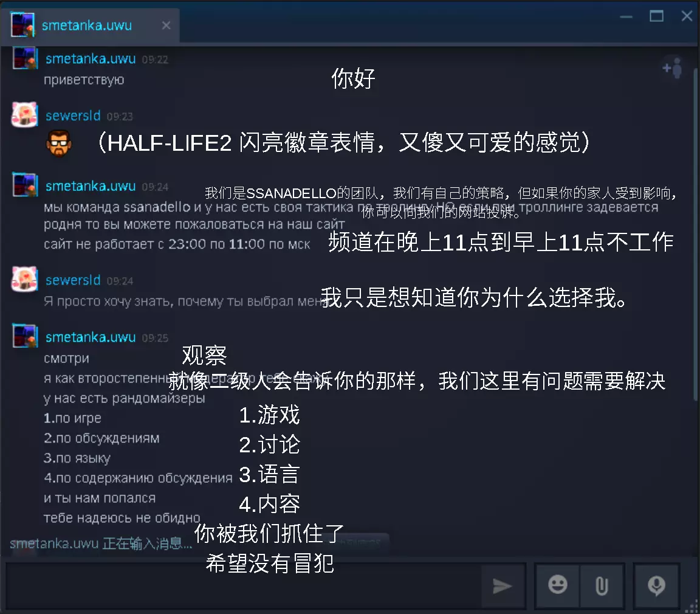This screenshot has height=614, width=700.
Task: Click sewersld avatar at 09:24 message
Action: (24, 279)
